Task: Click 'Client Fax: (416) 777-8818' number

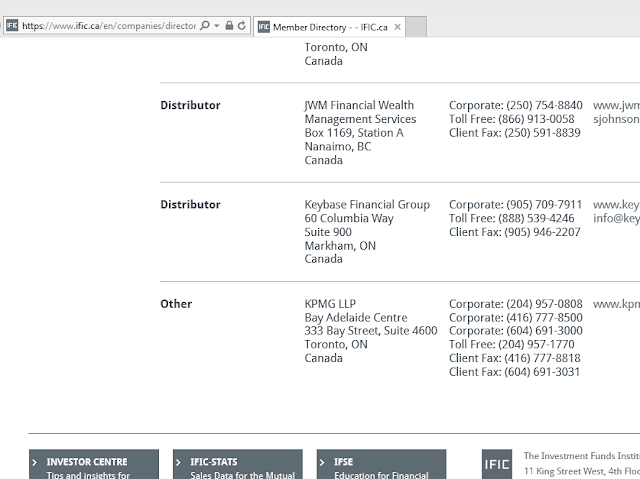Action: 515,358
